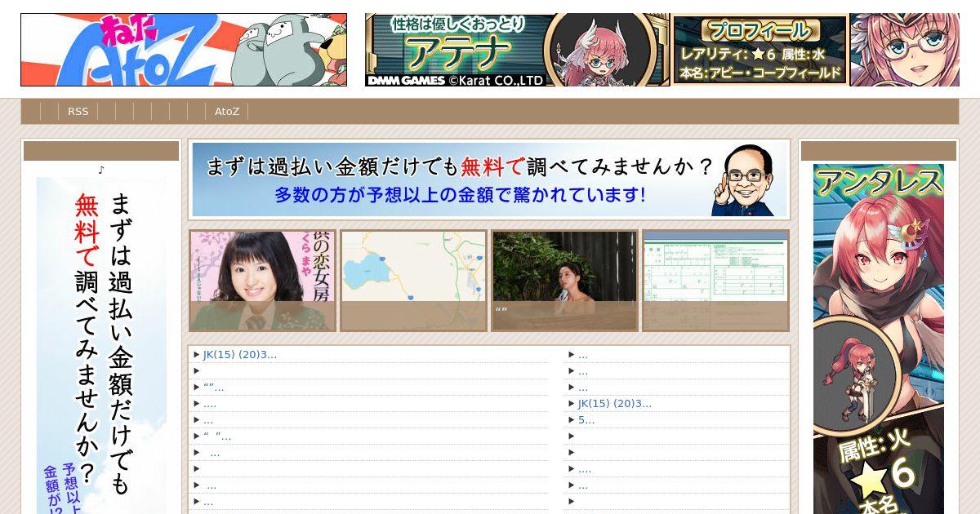This screenshot has height=514, width=980.
Task: Open the AtoZ navigation item
Action: (x=227, y=112)
